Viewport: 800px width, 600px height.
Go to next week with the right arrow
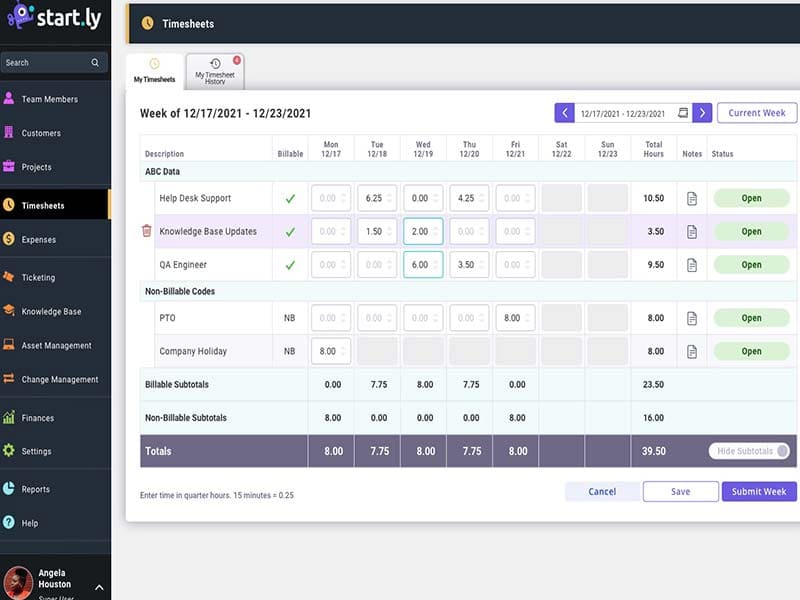(702, 113)
